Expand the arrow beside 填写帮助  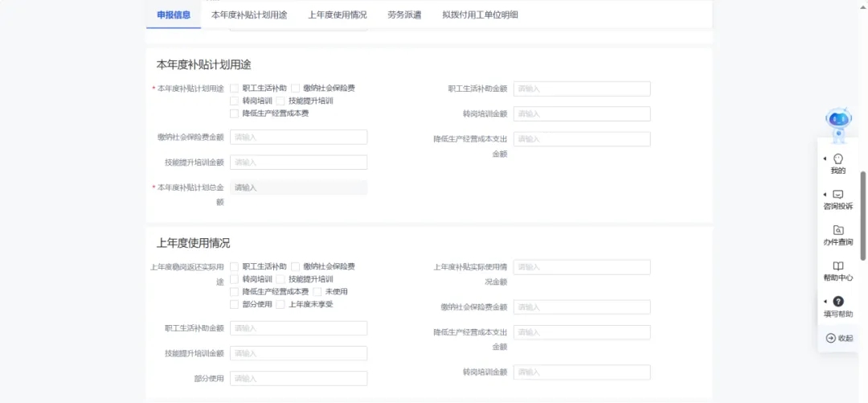[825, 302]
